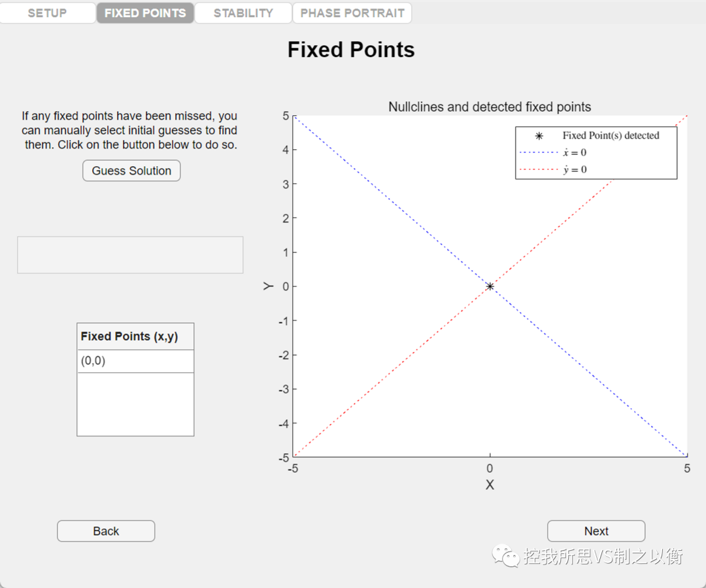
Task: Click the Back button
Action: tap(106, 531)
